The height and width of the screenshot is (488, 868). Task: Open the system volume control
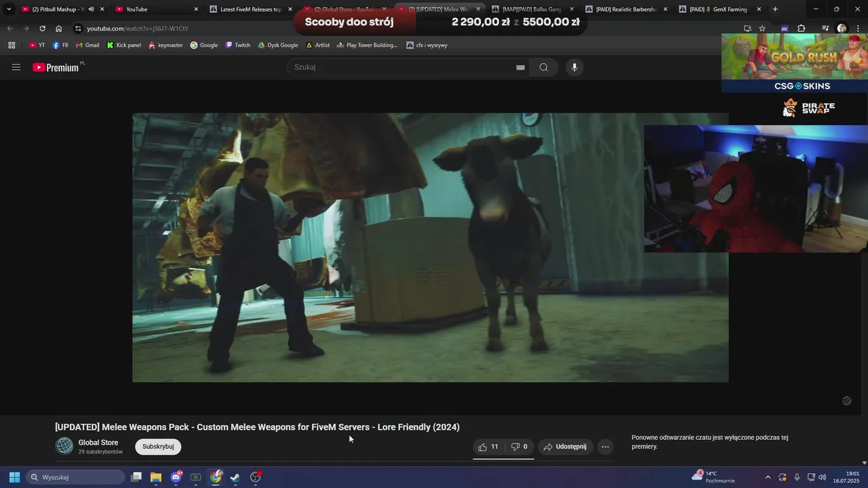click(x=823, y=477)
